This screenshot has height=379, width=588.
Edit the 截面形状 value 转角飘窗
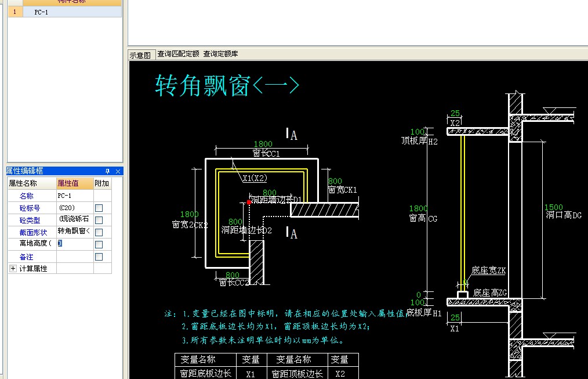coord(75,232)
